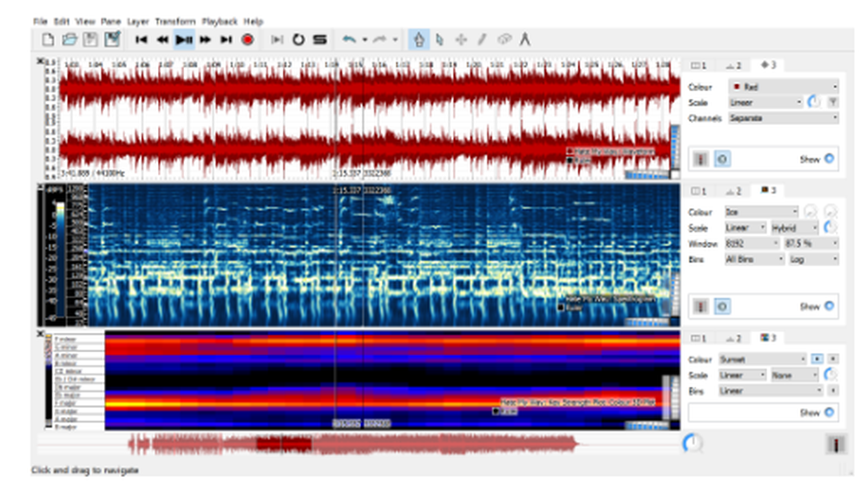Open the Transform menu

coord(175,22)
